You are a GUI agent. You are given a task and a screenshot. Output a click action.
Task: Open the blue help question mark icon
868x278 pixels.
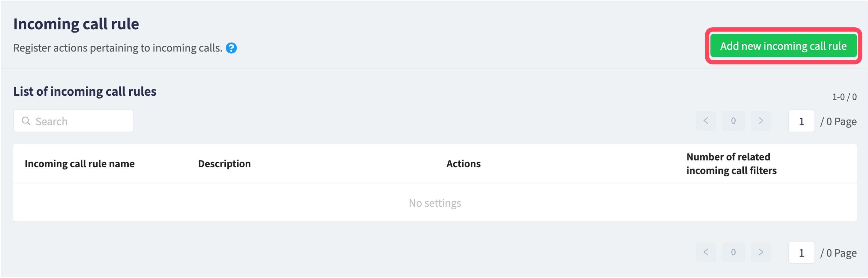click(x=231, y=48)
